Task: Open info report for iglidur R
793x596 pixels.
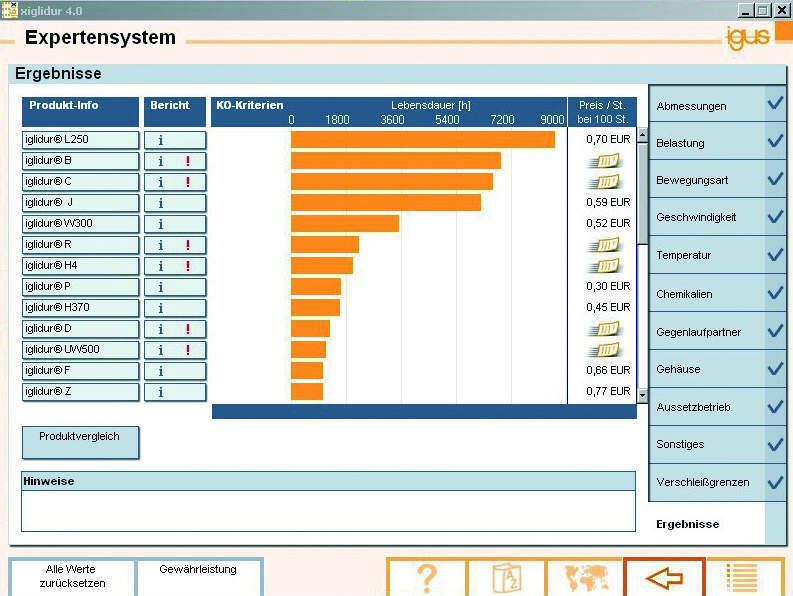Action: [161, 245]
